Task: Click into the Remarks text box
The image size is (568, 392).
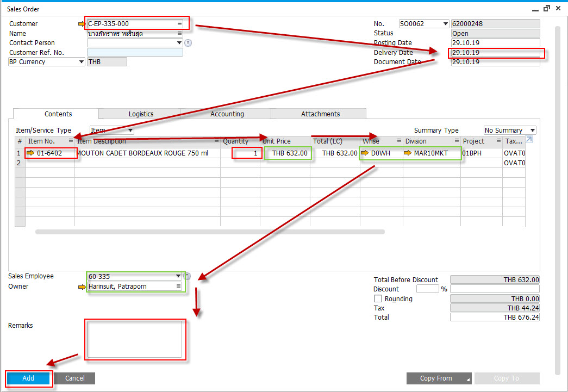Action: [x=135, y=339]
